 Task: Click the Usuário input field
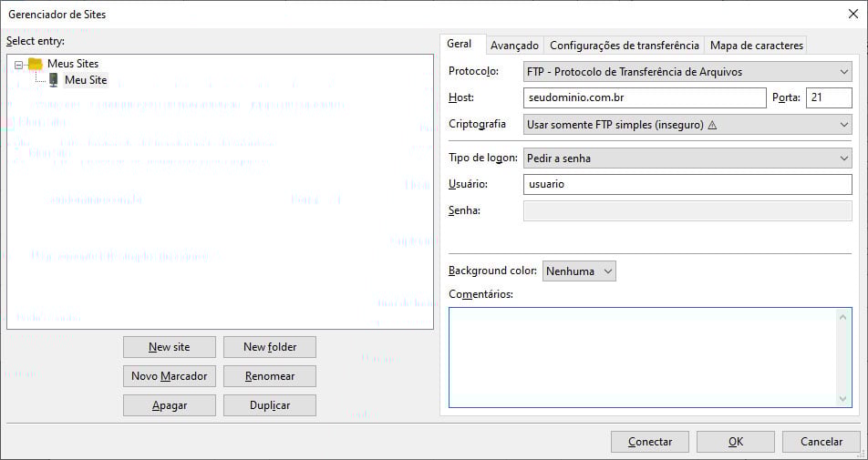687,184
